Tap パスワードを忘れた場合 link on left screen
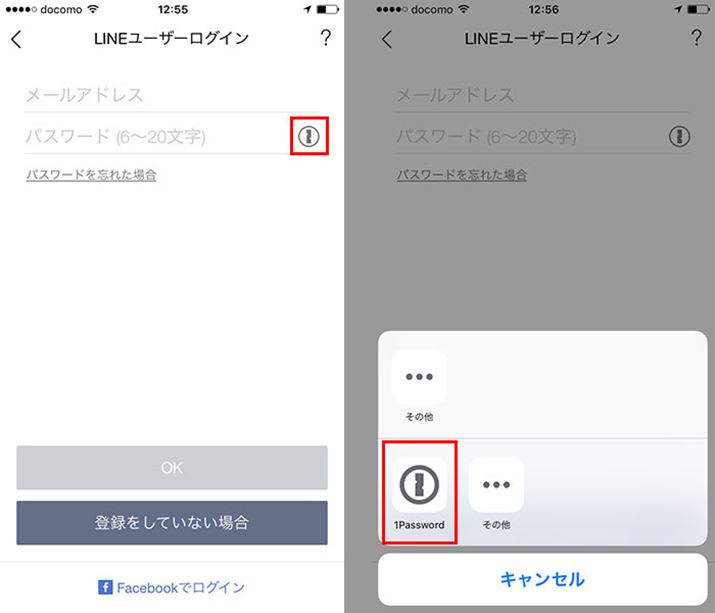 pos(91,175)
